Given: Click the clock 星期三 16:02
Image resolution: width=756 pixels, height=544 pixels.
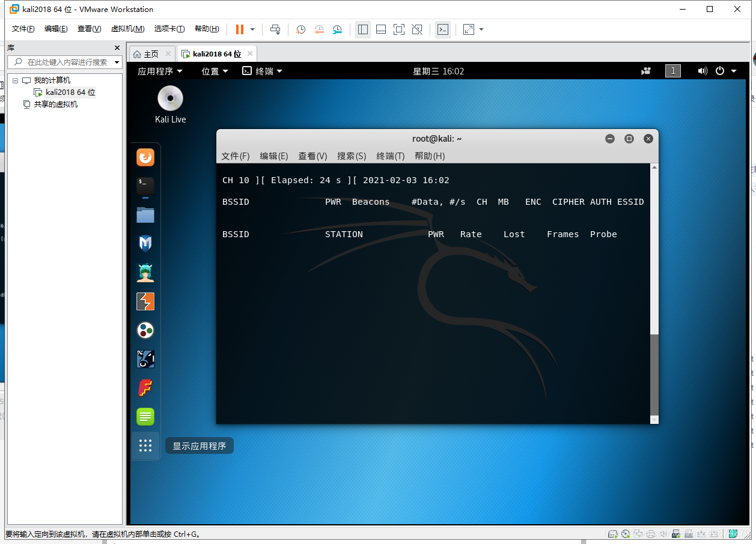Looking at the screenshot, I should click(438, 71).
